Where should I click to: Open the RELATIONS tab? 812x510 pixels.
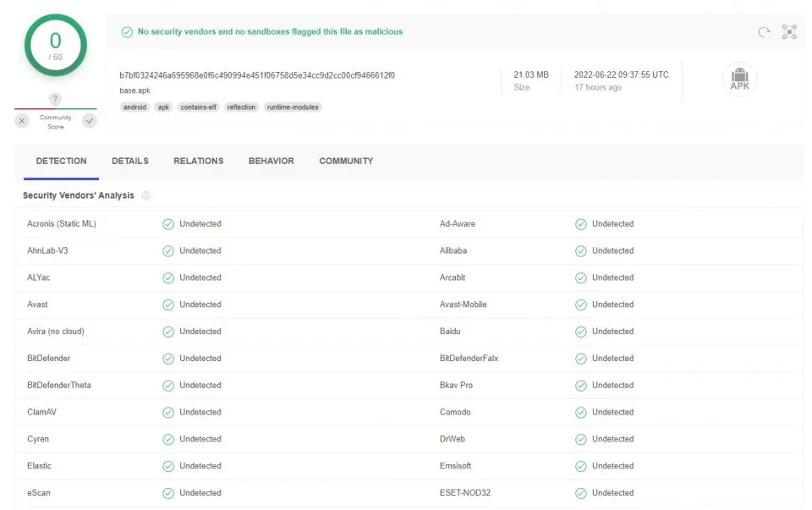[198, 161]
